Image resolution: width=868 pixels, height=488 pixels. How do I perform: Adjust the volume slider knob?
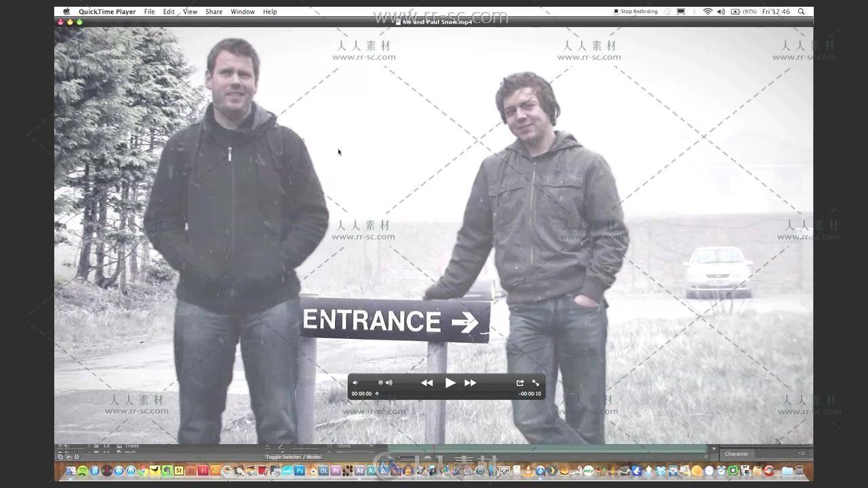(380, 383)
